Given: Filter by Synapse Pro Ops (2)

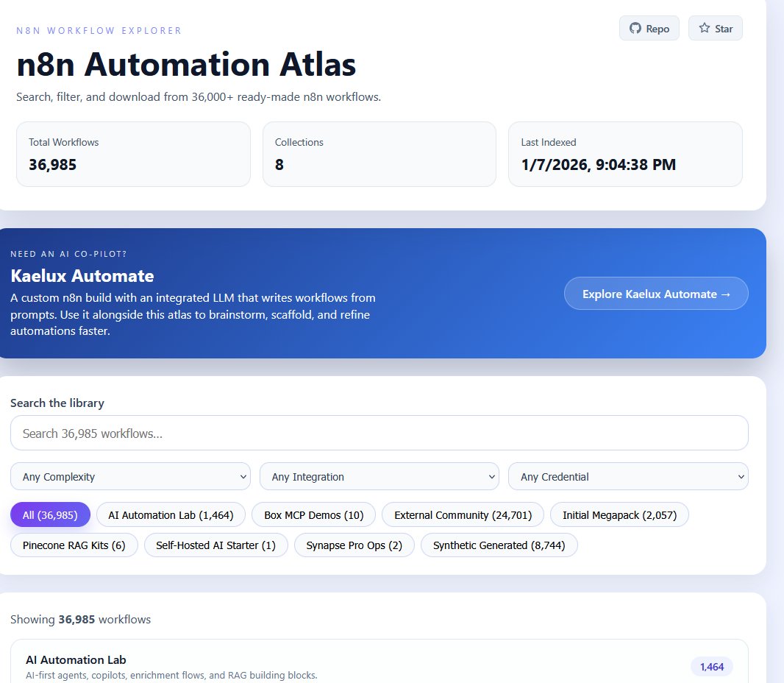Looking at the screenshot, I should pyautogui.click(x=354, y=545).
